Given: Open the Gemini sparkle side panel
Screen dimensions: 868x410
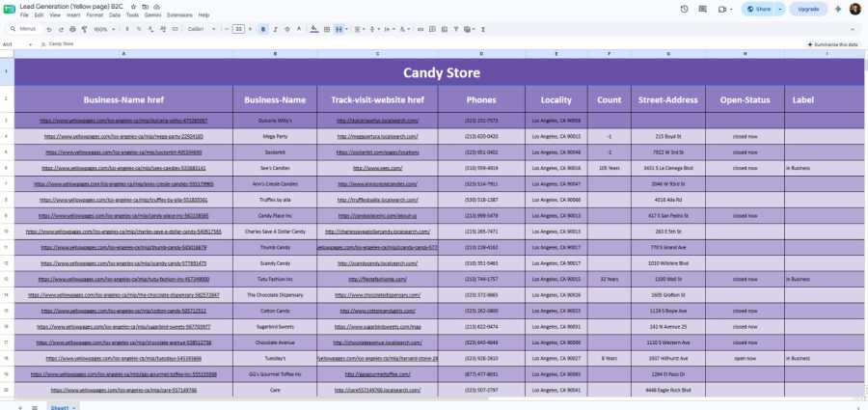Looking at the screenshot, I should click(x=838, y=9).
